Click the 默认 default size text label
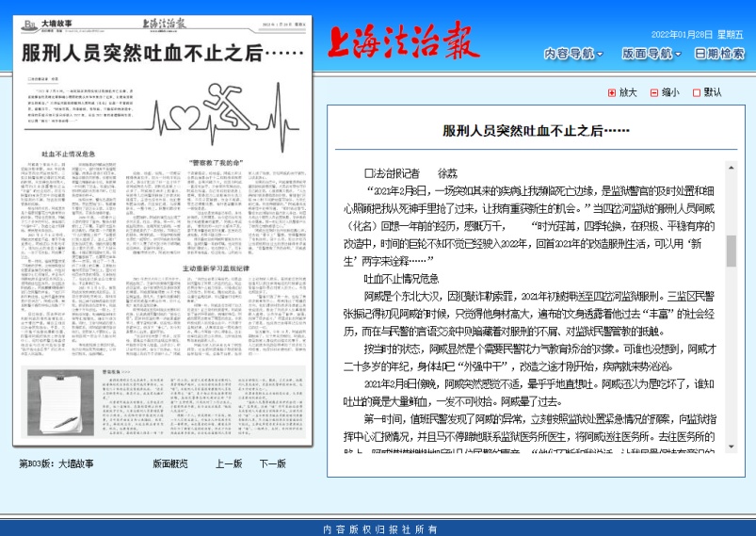The width and height of the screenshot is (756, 536). 713,92
